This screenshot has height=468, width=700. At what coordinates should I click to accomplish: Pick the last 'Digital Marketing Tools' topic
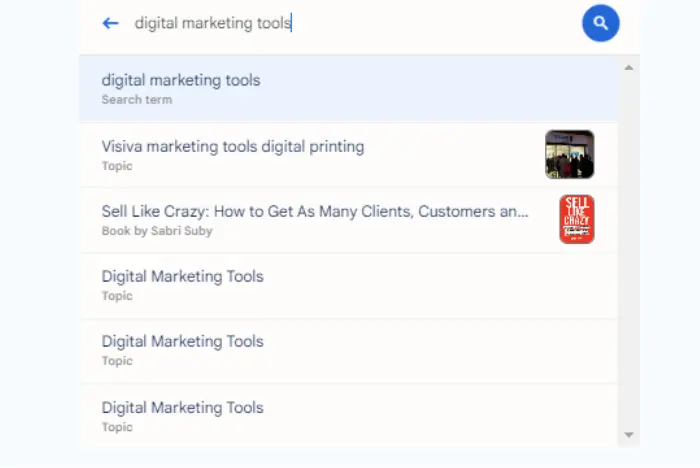(x=182, y=408)
